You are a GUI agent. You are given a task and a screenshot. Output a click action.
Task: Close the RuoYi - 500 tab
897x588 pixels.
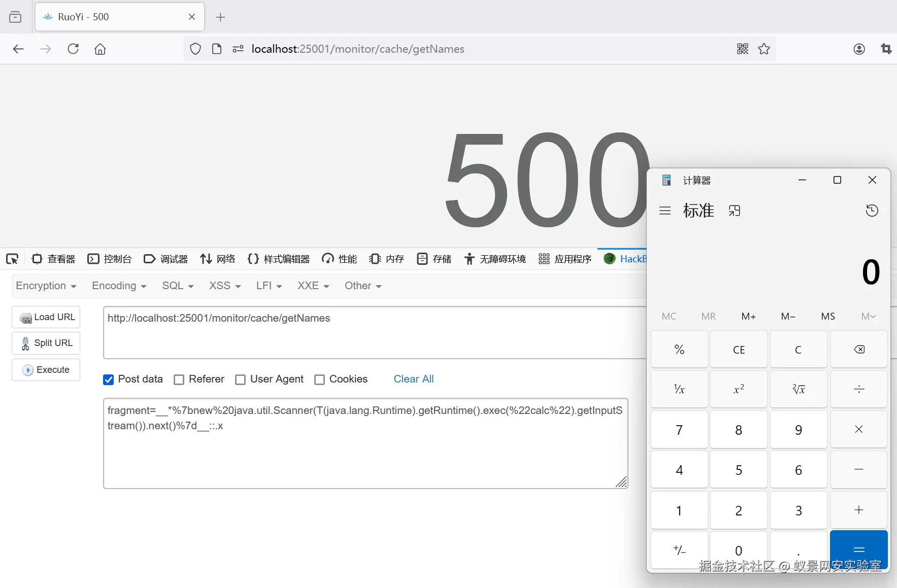[x=192, y=17]
